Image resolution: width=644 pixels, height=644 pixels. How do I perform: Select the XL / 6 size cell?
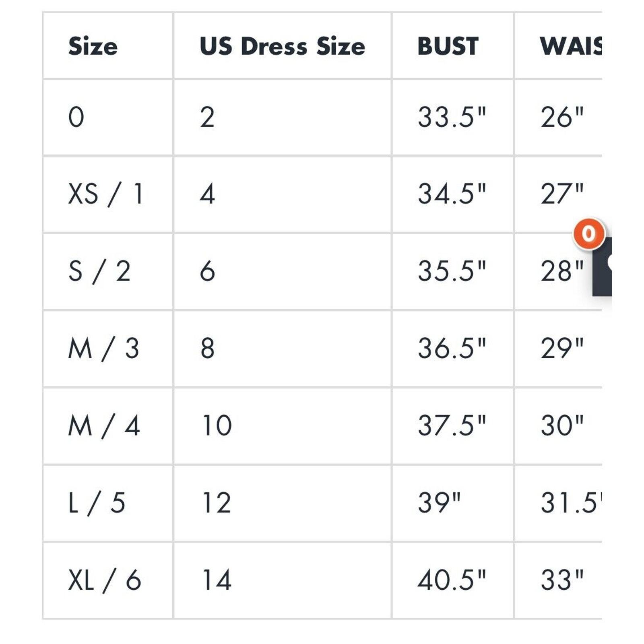coord(108,580)
